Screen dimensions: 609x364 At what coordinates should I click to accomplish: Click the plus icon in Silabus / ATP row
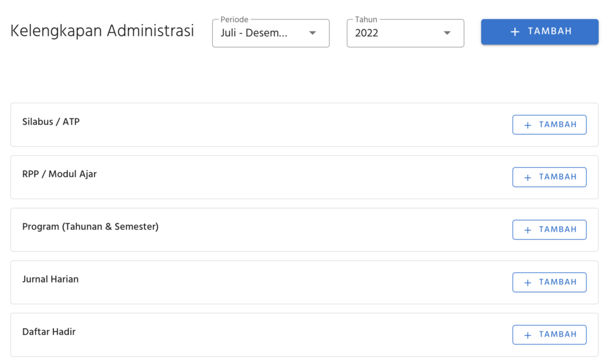[x=528, y=125]
